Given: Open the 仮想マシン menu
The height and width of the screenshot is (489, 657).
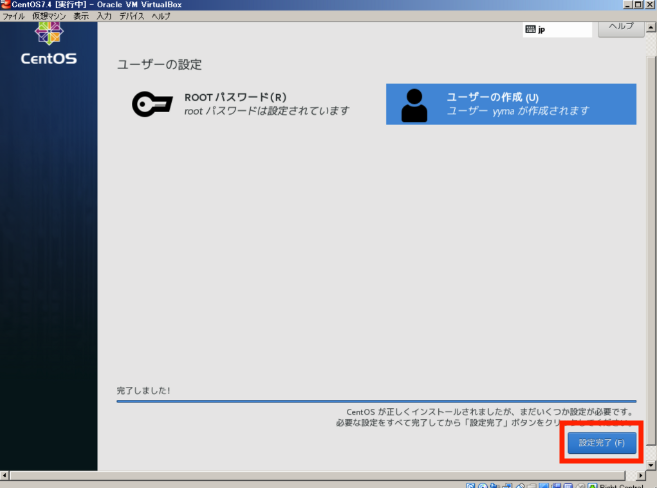Looking at the screenshot, I should pyautogui.click(x=49, y=16).
